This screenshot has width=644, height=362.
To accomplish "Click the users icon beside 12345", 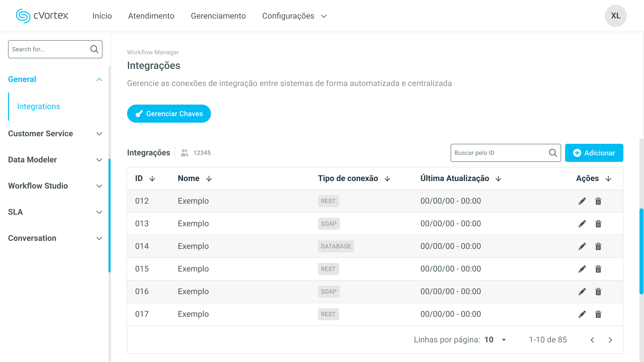I will pos(185,153).
